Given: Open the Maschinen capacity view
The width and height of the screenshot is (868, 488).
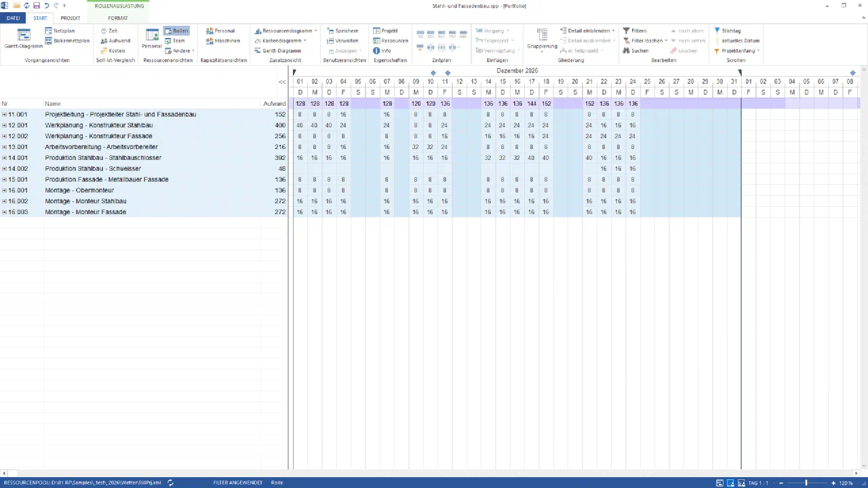Looking at the screenshot, I should 223,41.
